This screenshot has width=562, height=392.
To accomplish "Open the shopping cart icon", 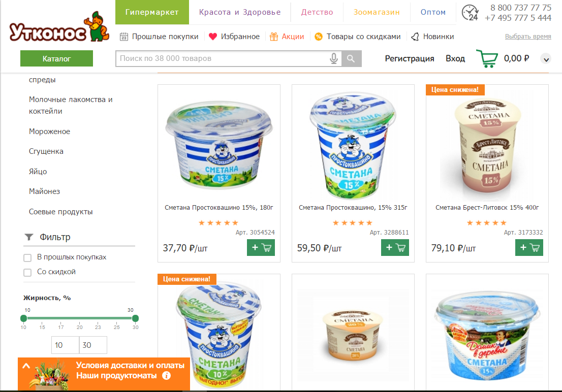I will pos(487,58).
